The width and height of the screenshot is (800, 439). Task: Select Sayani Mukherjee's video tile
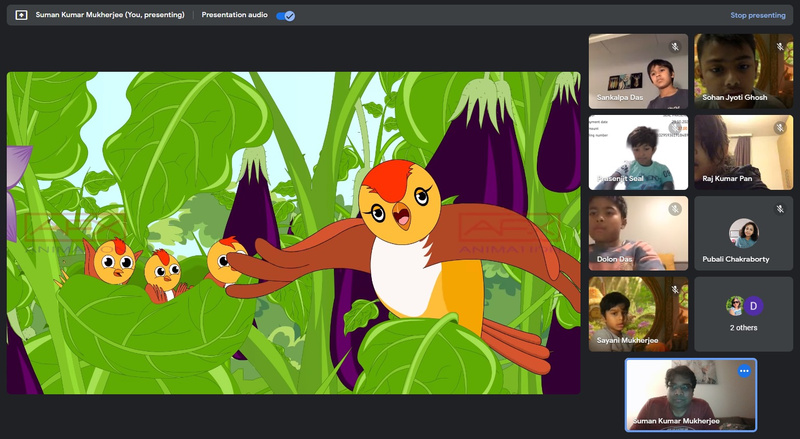(x=638, y=315)
